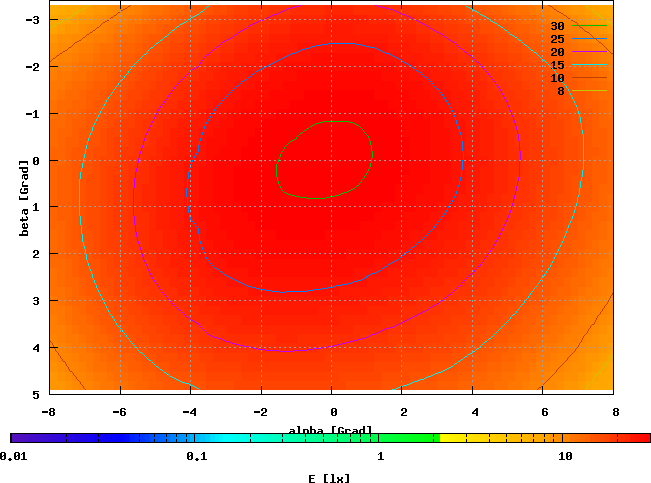Viewport: 651px width, 483px height.
Task: Click the yellow line sample for legend 8
Action: tap(589, 91)
